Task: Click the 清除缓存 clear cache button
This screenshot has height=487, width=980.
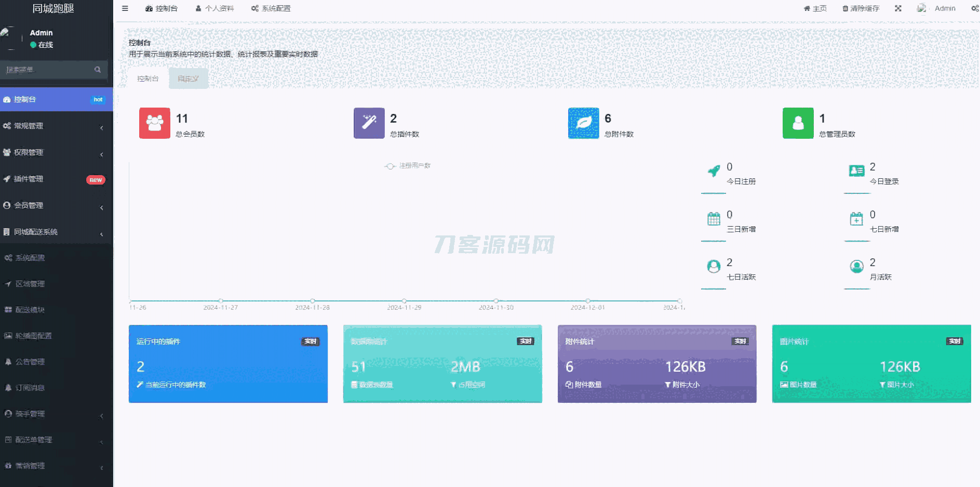Action: (x=861, y=8)
